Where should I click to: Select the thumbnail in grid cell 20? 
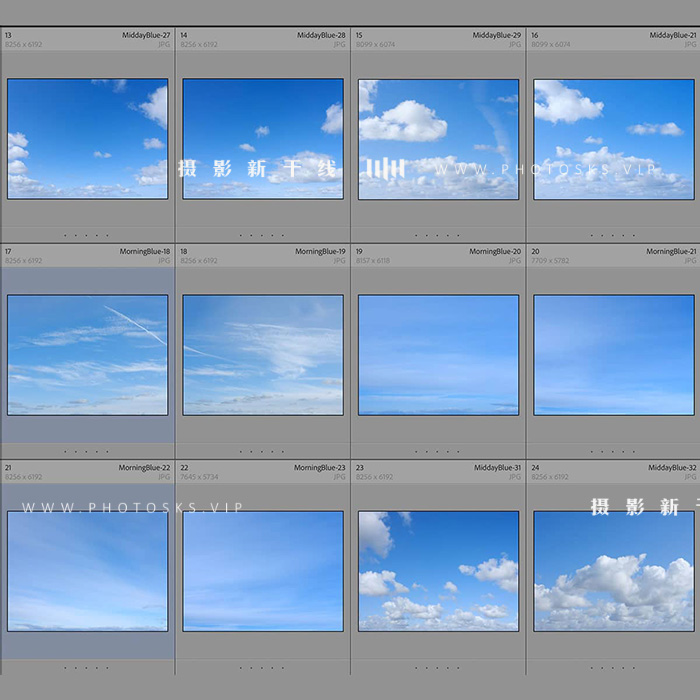(614, 355)
